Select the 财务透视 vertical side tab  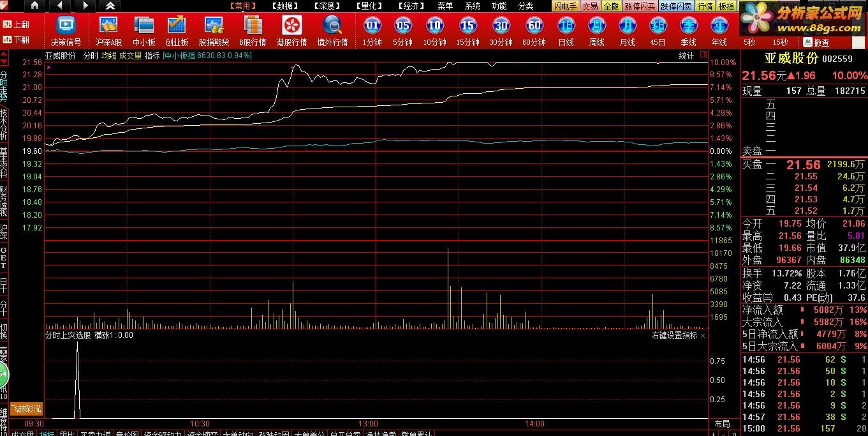(x=4, y=201)
